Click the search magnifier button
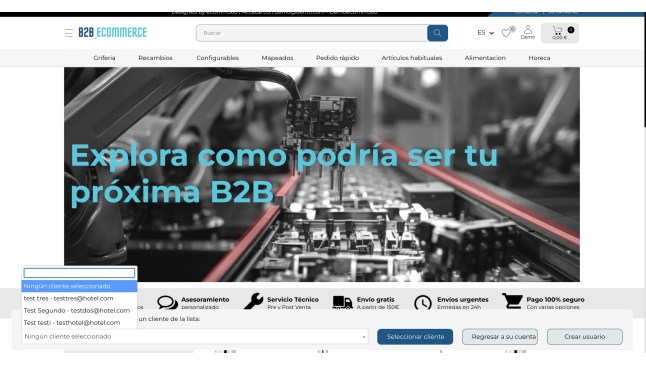 (x=437, y=33)
